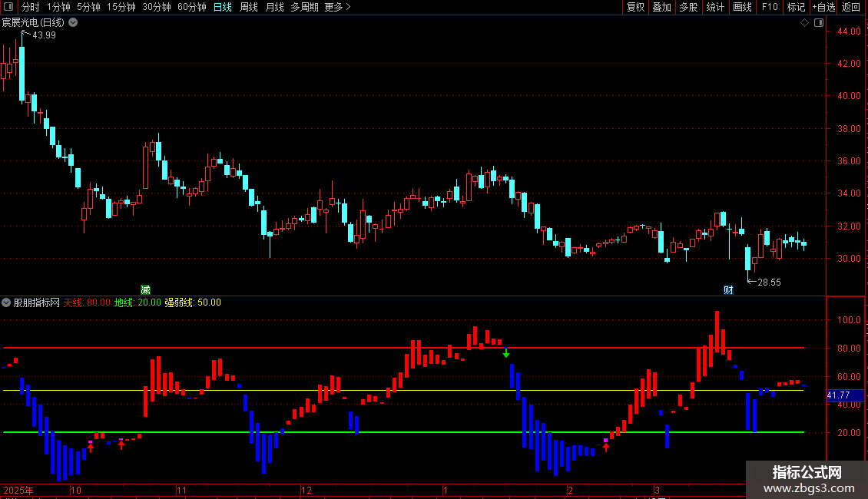Click the green down arrow signal
The width and height of the screenshot is (868, 499).
[x=506, y=353]
